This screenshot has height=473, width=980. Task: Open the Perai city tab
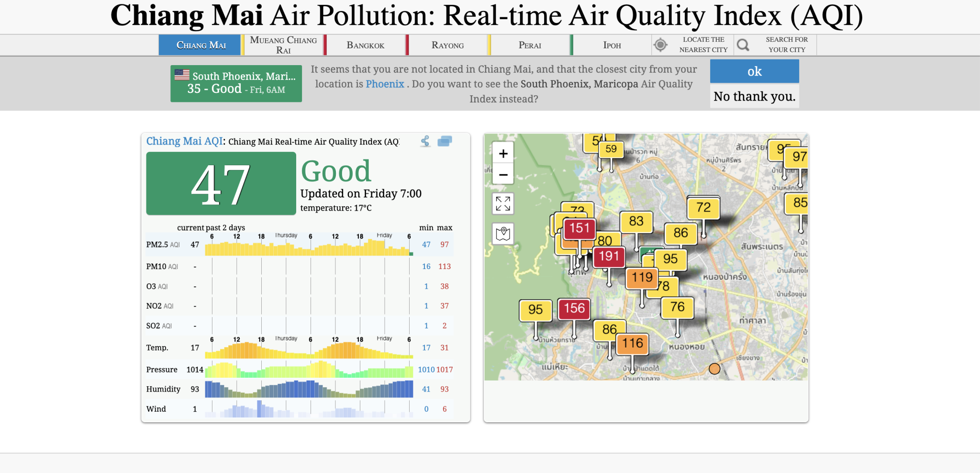pyautogui.click(x=530, y=45)
